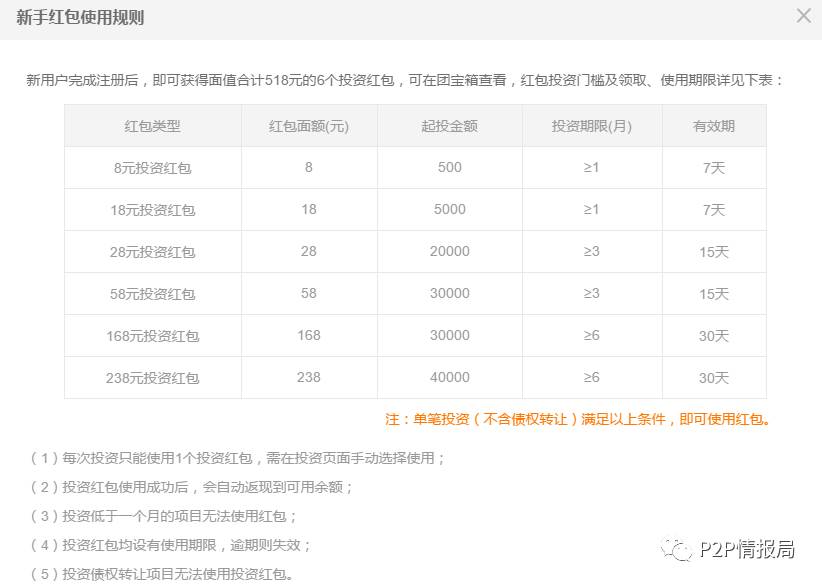Click 30天 in the 168元投资红包 row
The width and height of the screenshot is (822, 585).
click(x=714, y=335)
